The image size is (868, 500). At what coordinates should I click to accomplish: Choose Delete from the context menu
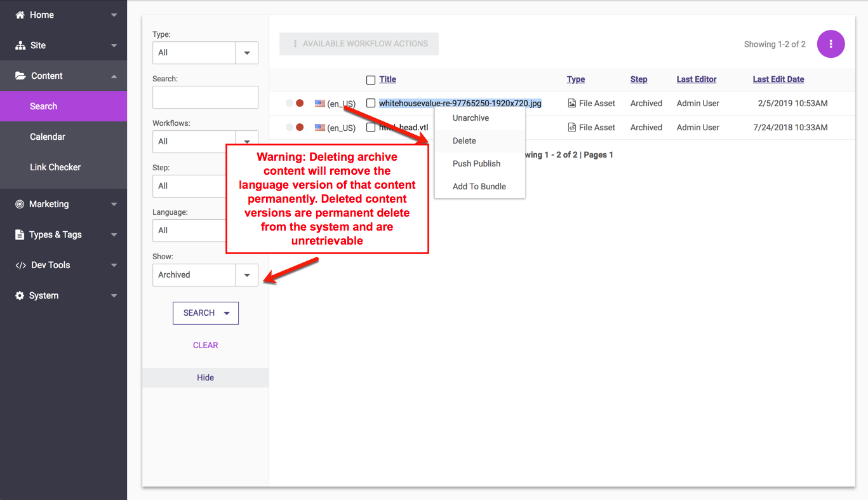point(464,141)
